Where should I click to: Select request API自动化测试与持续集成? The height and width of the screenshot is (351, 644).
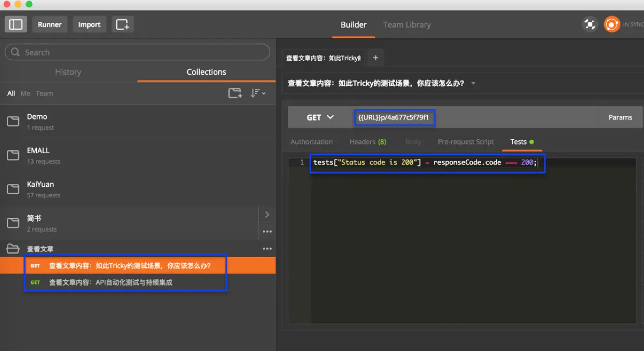[137, 282]
